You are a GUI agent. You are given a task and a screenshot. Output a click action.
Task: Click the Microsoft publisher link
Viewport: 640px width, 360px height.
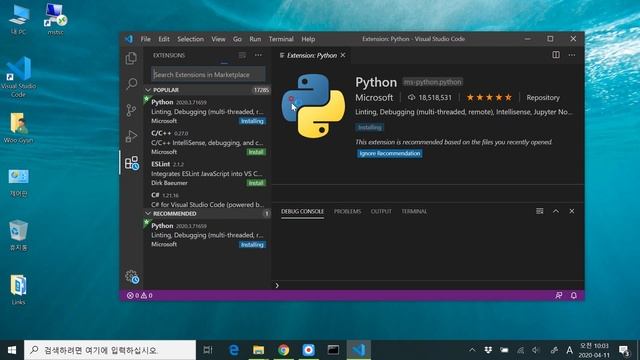coord(374,98)
